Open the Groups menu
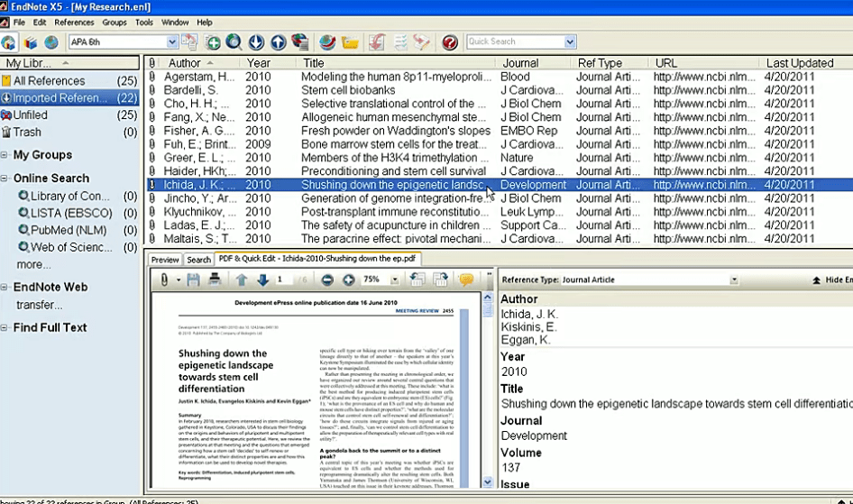This screenshot has width=853, height=504. click(115, 23)
